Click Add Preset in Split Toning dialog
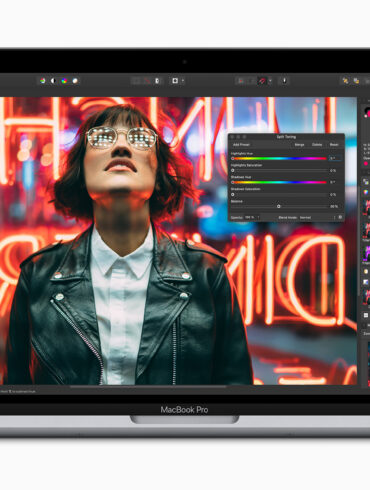 tap(241, 145)
